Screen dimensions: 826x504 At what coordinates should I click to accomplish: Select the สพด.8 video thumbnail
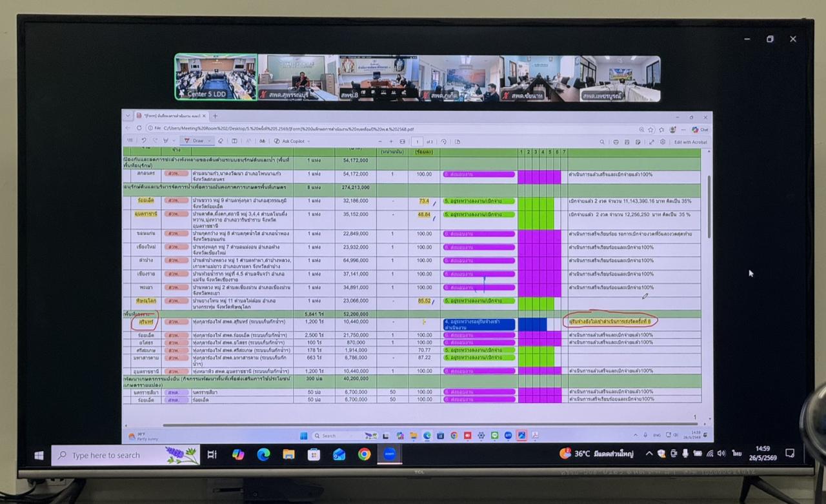click(378, 78)
